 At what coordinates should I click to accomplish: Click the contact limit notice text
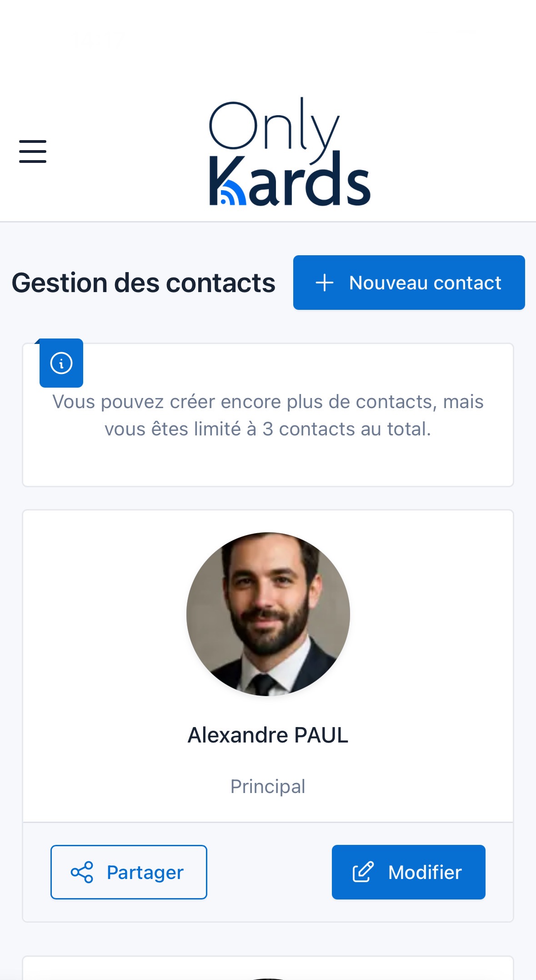point(268,415)
